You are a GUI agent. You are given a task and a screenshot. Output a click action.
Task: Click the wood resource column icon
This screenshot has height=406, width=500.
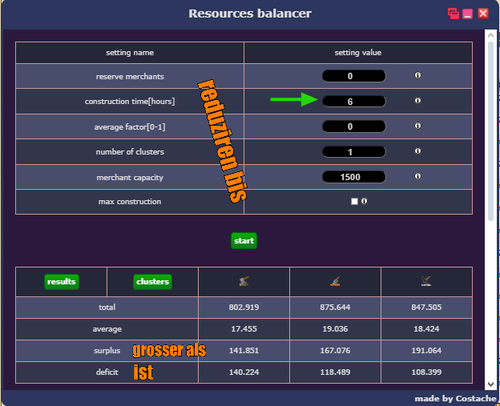click(244, 282)
